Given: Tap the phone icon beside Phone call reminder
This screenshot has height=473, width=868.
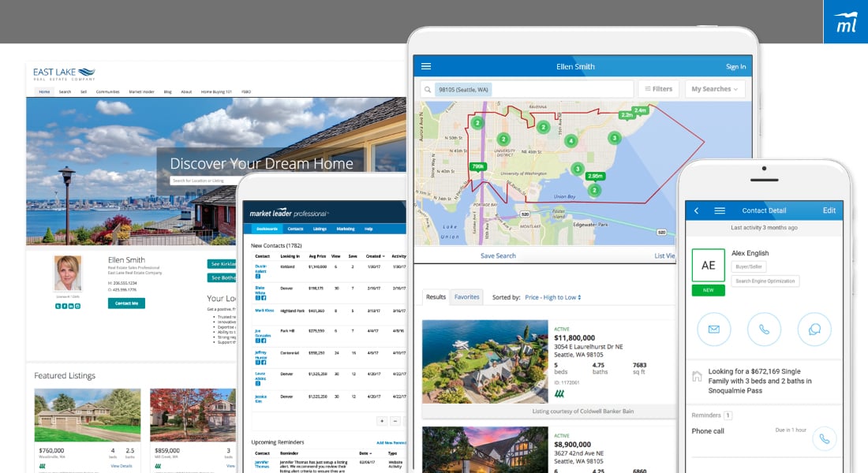Looking at the screenshot, I should 825,438.
